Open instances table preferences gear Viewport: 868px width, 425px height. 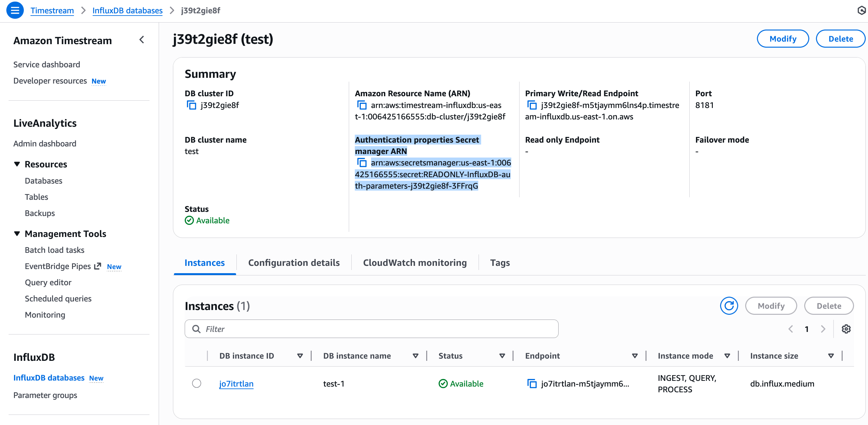846,329
